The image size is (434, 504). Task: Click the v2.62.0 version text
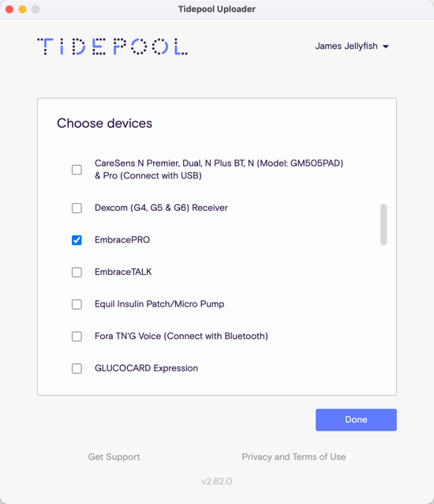pyautogui.click(x=217, y=481)
